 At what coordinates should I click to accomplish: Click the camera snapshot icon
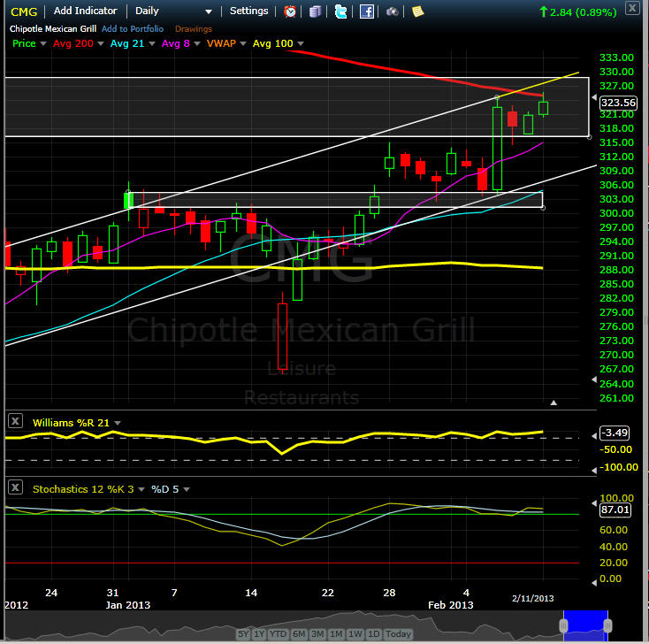point(392,11)
